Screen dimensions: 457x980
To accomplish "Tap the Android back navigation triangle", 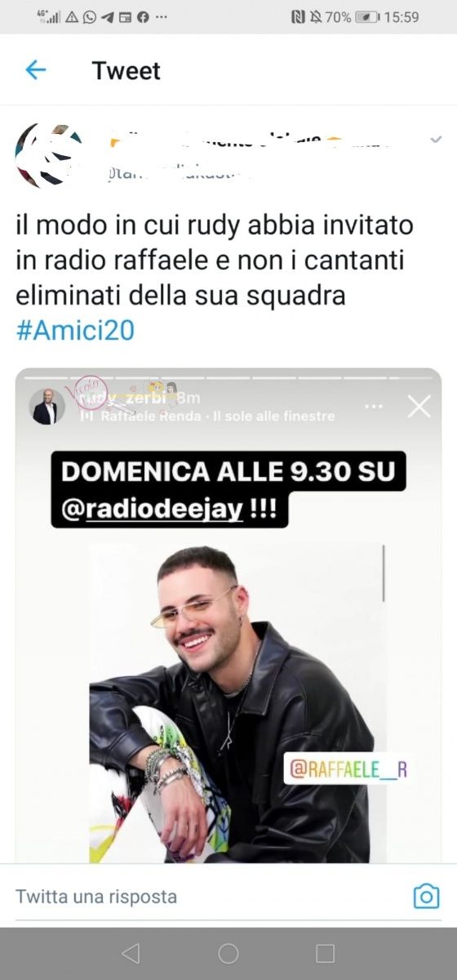I will [131, 953].
